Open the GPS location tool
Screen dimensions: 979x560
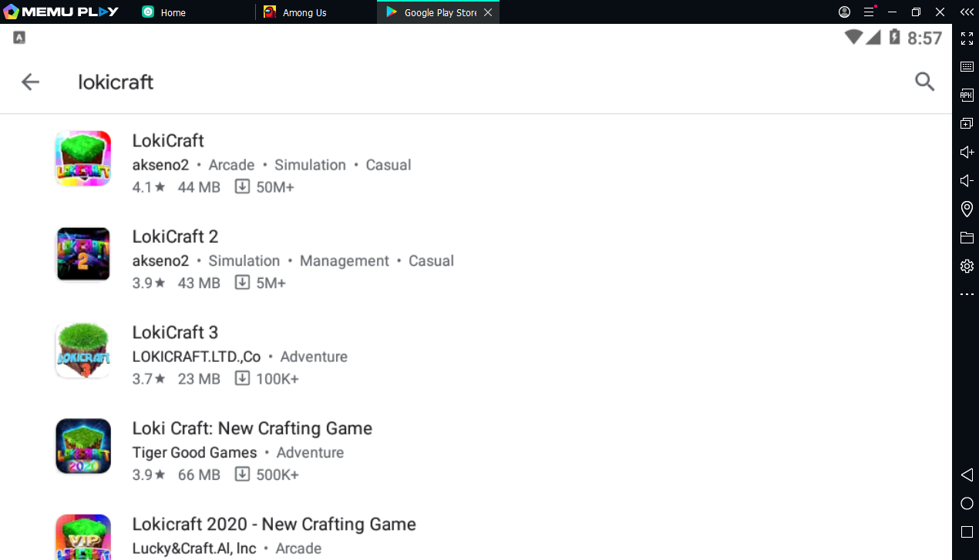click(967, 209)
